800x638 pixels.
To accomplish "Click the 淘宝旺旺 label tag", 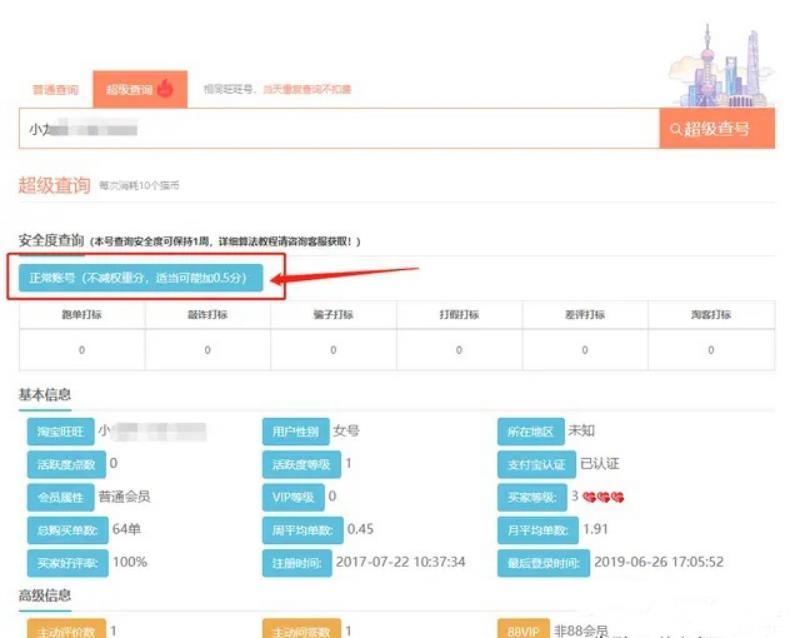I will (x=60, y=432).
